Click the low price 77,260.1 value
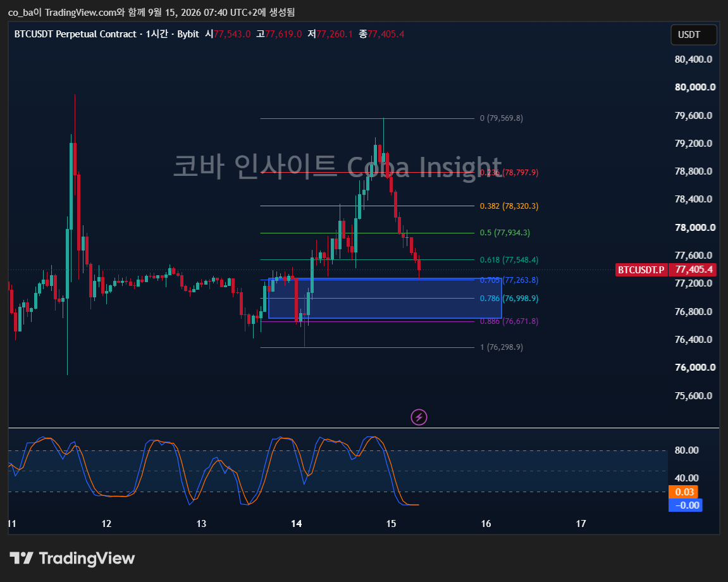 click(335, 34)
